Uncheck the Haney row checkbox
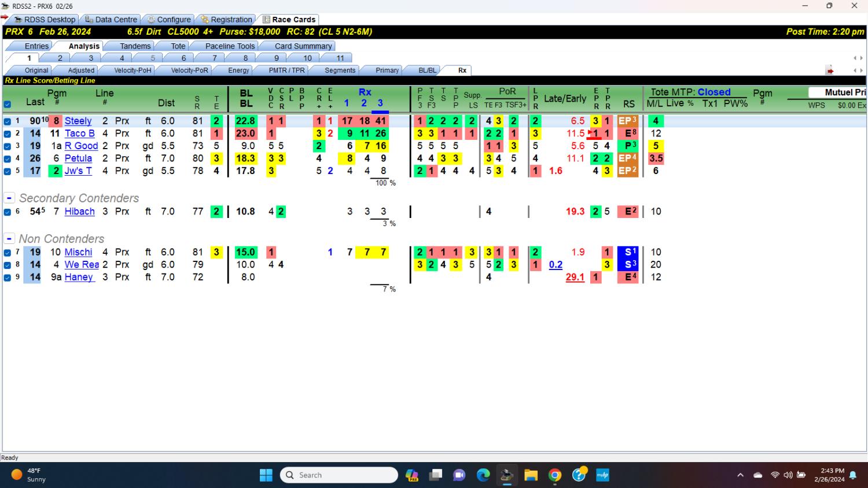868x488 pixels. pyautogui.click(x=8, y=278)
